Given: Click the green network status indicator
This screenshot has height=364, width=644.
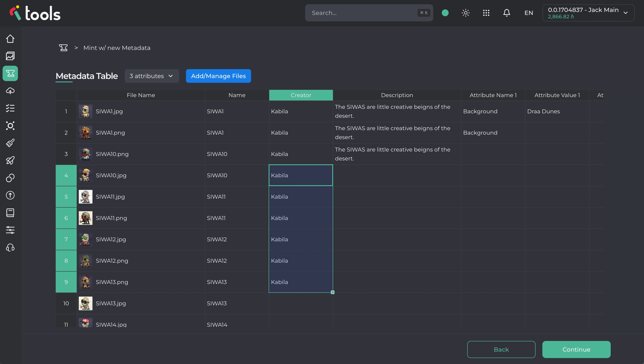Looking at the screenshot, I should 445,13.
